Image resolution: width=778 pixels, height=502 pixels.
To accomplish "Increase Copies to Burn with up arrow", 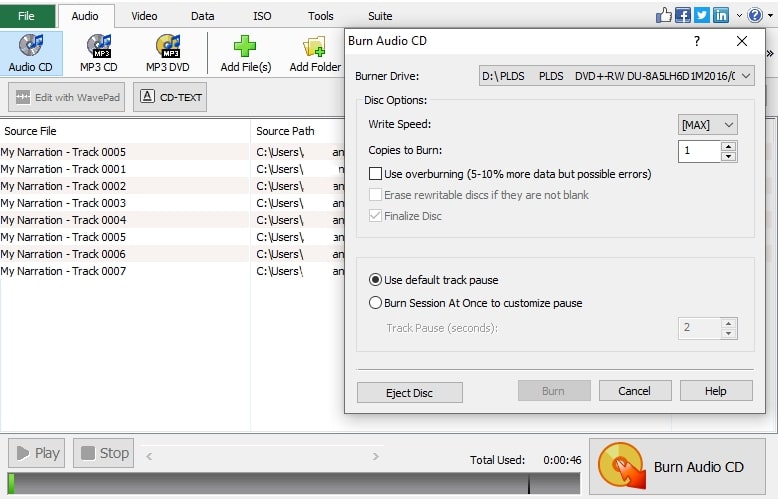I will 728,146.
